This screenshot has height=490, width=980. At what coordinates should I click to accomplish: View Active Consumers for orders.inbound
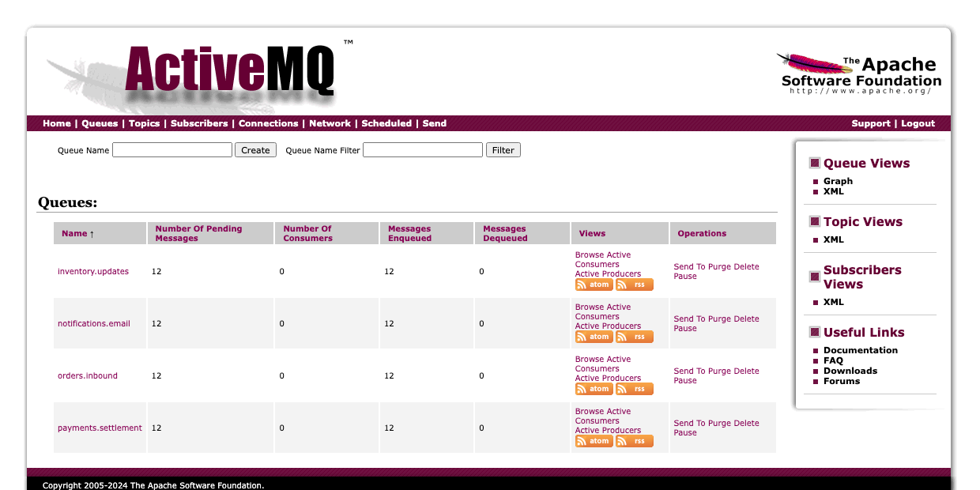pos(603,364)
